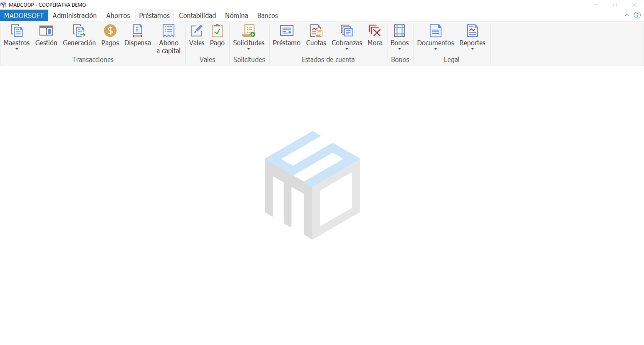644x345 pixels.
Task: Open the Préstamo account statement
Action: coord(286,35)
